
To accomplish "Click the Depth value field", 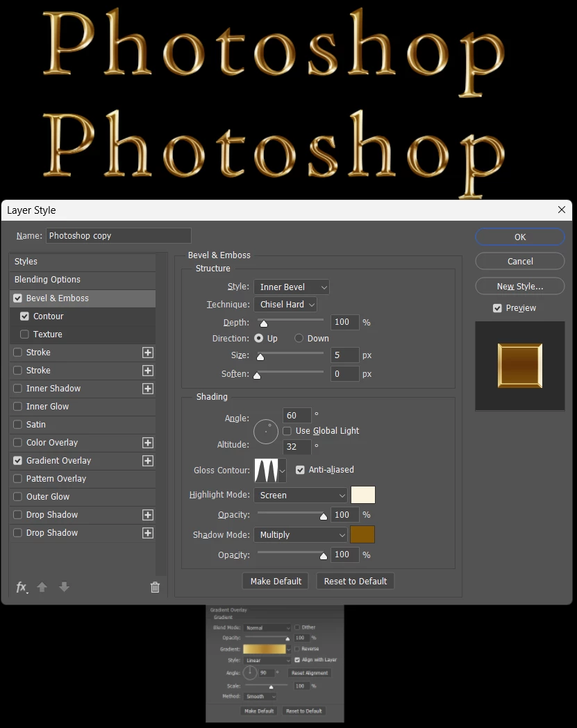I will coord(344,322).
